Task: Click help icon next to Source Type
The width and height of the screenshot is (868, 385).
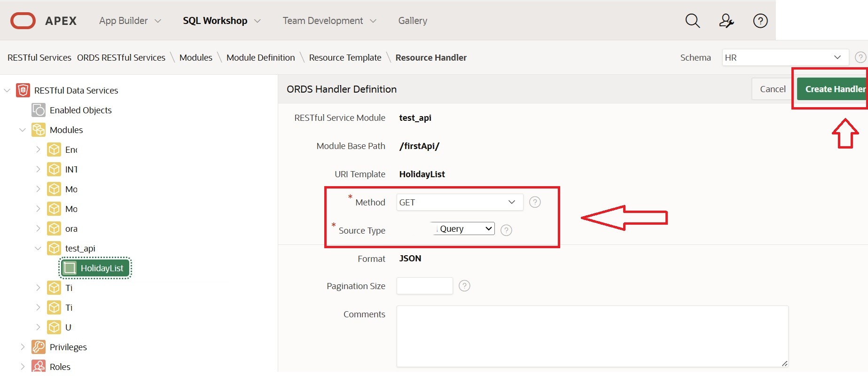Action: coord(506,230)
